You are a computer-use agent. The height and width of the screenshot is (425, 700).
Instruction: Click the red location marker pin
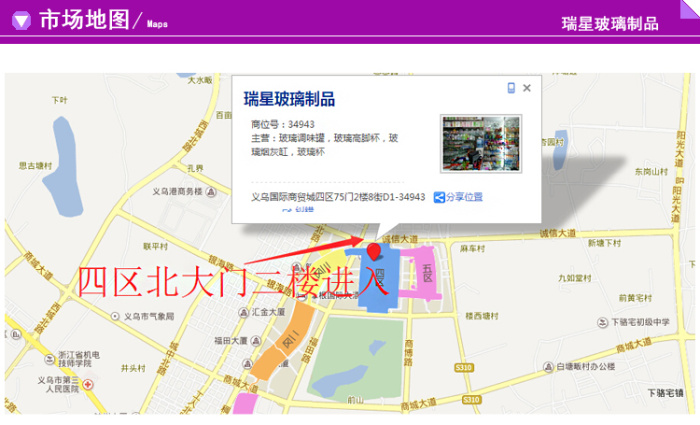point(374,251)
